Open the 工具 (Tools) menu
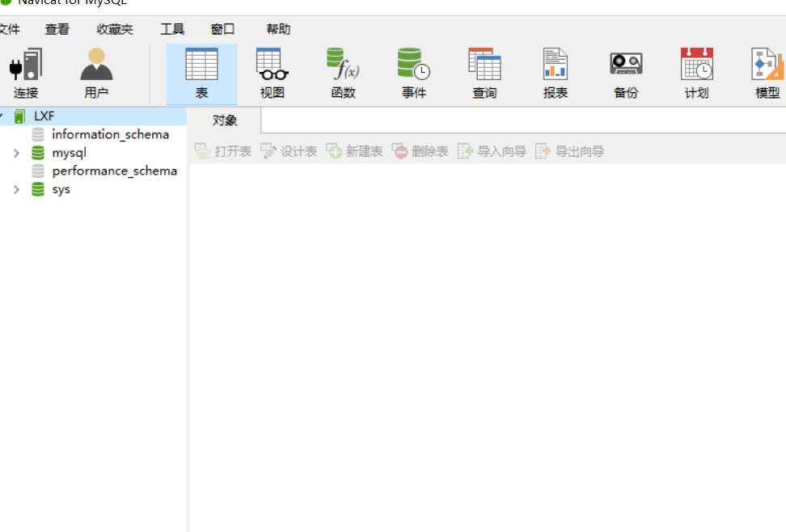Screen dimensions: 786x532 click(172, 29)
